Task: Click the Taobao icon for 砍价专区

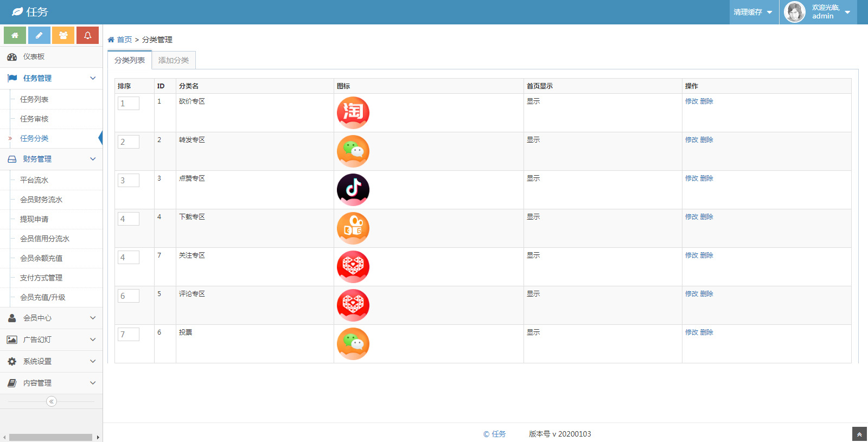Action: 353,113
